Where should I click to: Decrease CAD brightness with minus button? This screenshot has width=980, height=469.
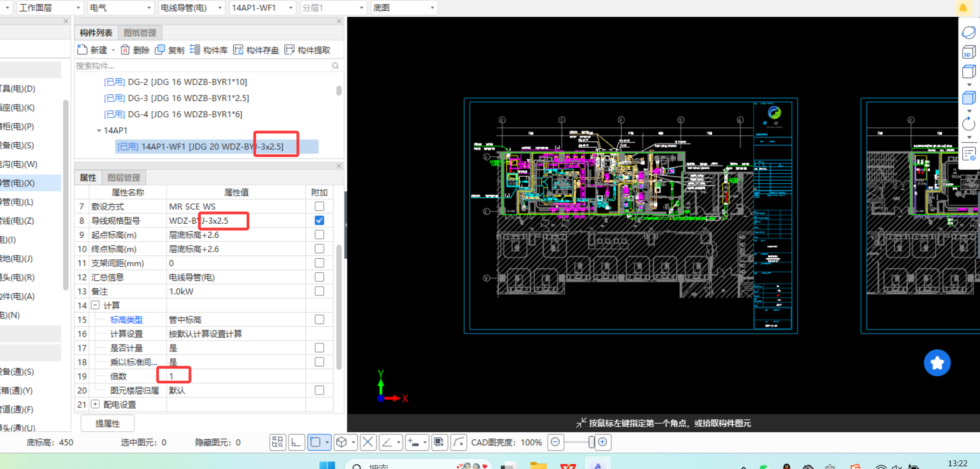point(555,442)
